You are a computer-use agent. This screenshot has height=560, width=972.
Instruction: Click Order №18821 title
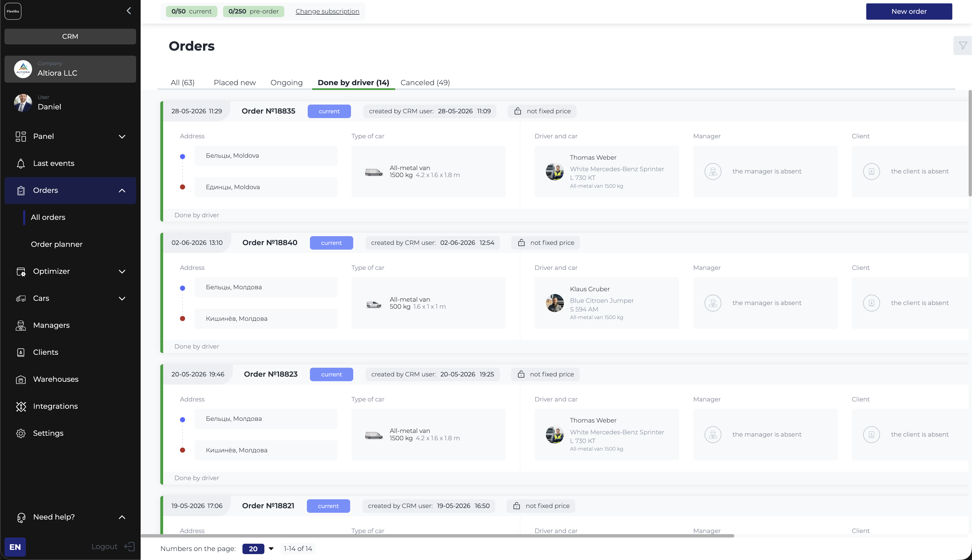pyautogui.click(x=268, y=506)
